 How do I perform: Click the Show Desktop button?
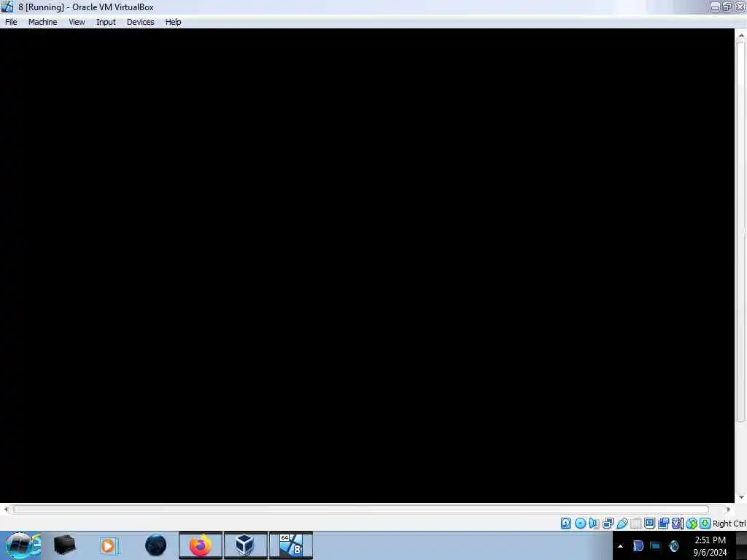tap(742, 545)
